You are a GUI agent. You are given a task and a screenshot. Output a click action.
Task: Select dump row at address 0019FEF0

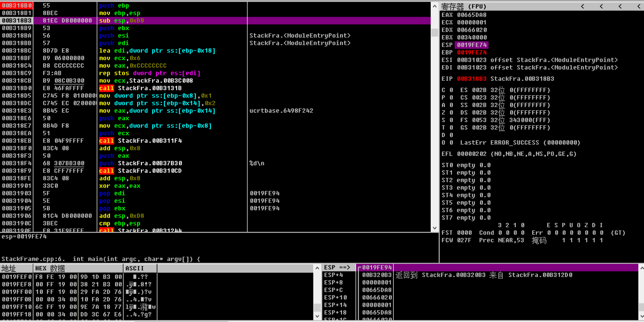tap(78, 276)
